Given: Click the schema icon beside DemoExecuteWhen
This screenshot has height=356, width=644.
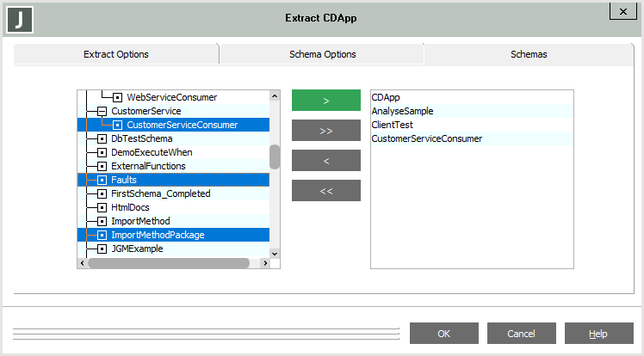Looking at the screenshot, I should (x=102, y=152).
